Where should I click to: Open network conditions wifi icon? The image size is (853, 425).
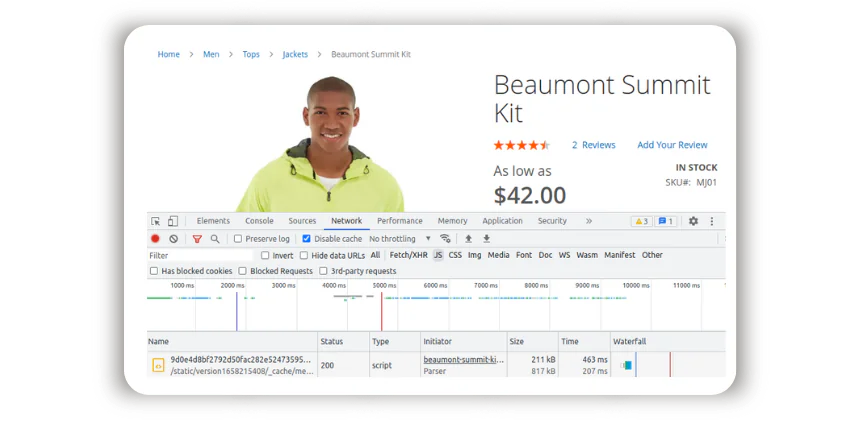(x=445, y=238)
